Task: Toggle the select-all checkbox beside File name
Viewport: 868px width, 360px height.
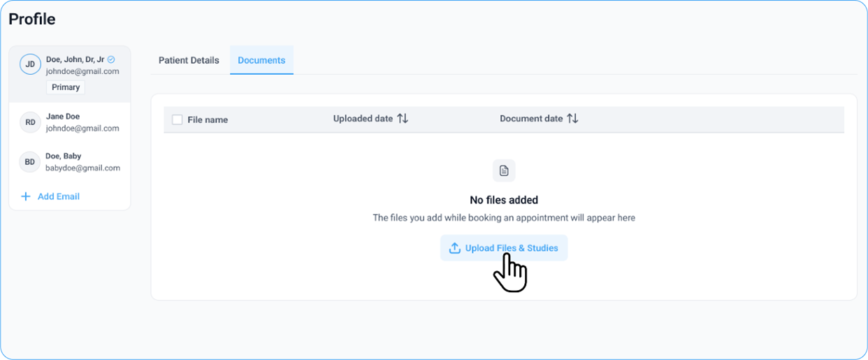Action: (178, 120)
